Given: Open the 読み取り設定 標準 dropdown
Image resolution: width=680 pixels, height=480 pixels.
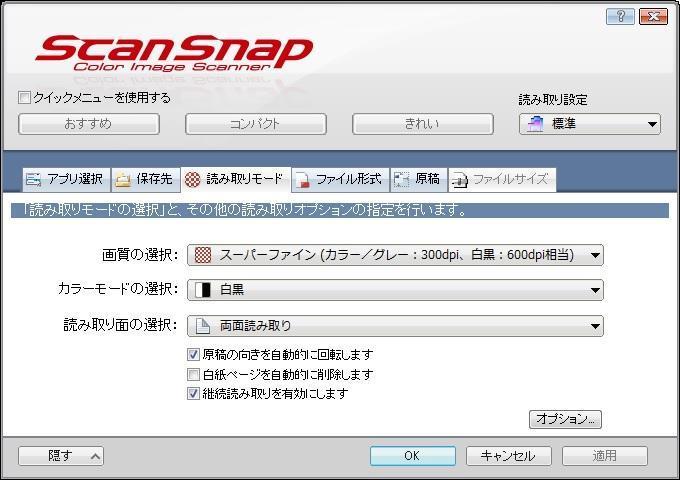Looking at the screenshot, I should [x=590, y=124].
